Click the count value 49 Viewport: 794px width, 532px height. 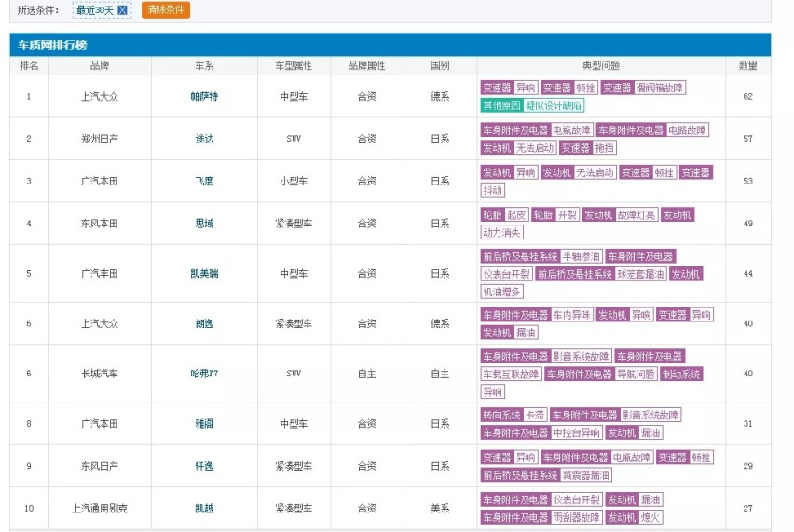pos(748,224)
